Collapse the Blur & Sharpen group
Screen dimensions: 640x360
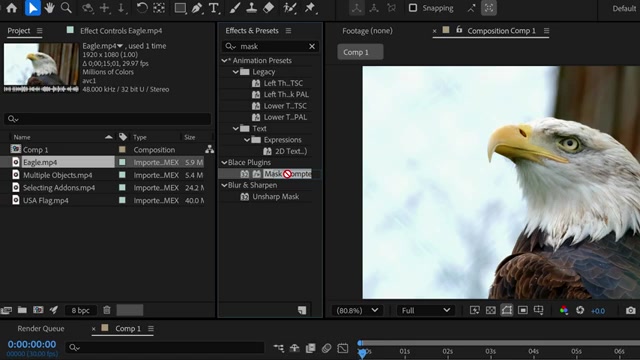tap(224, 185)
